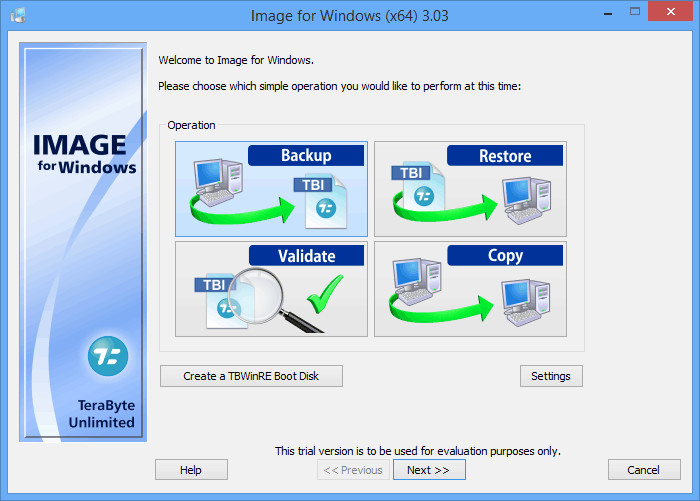Select the Restore operation tile
This screenshot has height=501, width=700.
pos(470,189)
